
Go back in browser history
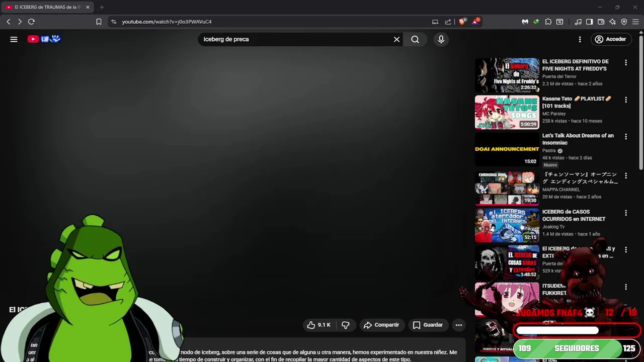[9, 22]
